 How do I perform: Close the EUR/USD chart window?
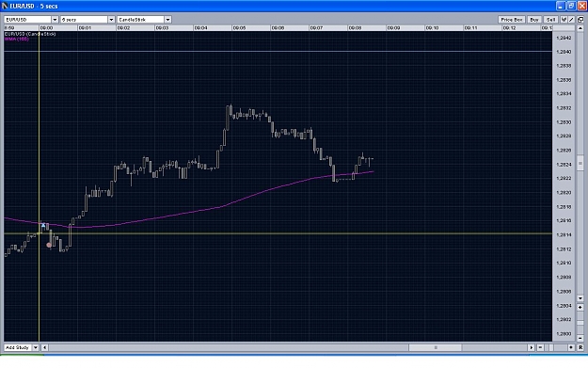[x=582, y=6]
